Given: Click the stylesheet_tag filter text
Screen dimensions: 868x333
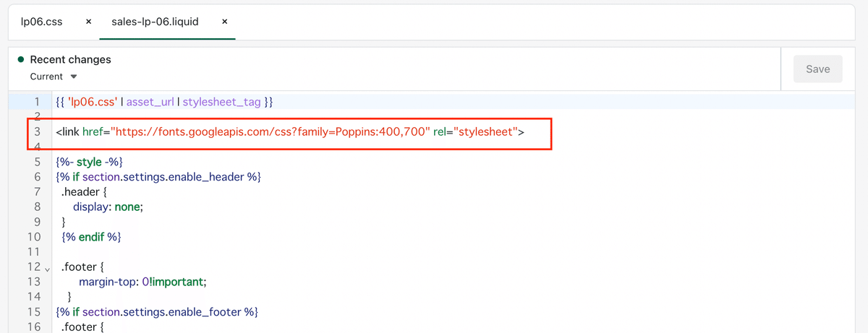Looking at the screenshot, I should (221, 103).
